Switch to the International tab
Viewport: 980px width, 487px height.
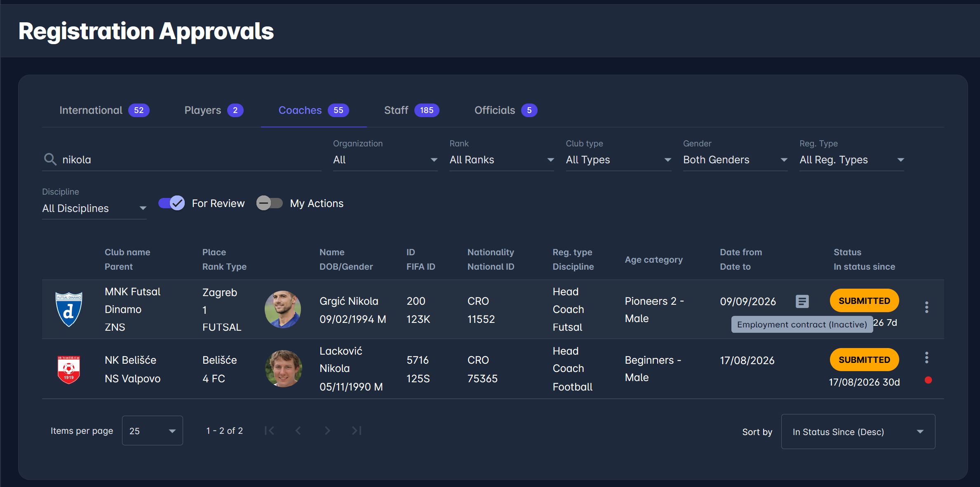104,111
